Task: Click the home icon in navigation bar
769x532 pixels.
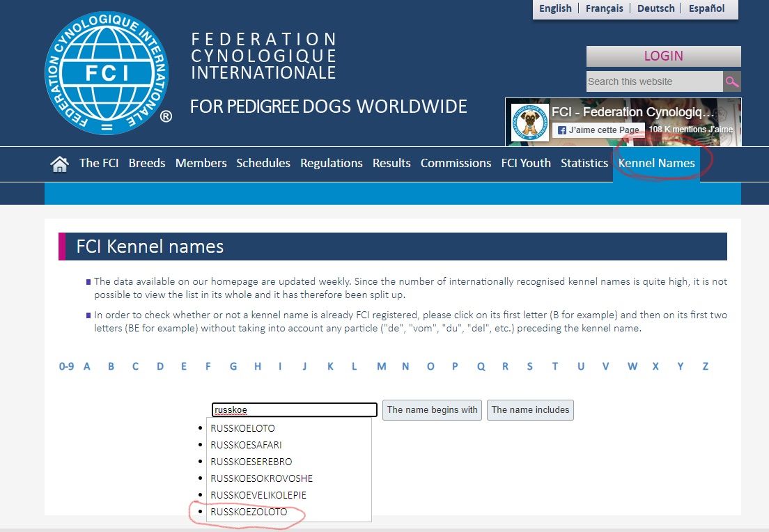Action: tap(60, 164)
